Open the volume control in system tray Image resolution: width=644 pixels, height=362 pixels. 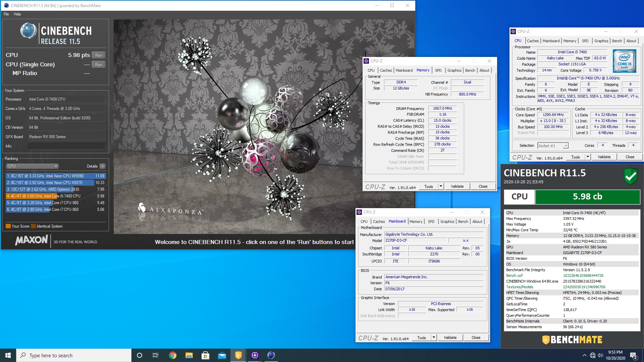(x=600, y=355)
